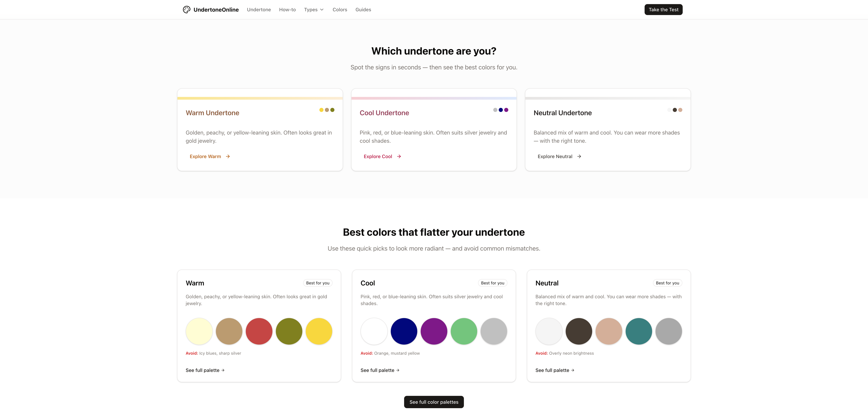Click the Take the Test button
Screen dimensions: 868x415
(663, 9)
